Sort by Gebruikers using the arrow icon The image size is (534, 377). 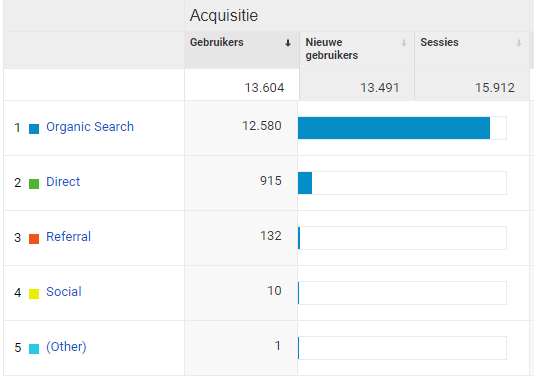288,43
